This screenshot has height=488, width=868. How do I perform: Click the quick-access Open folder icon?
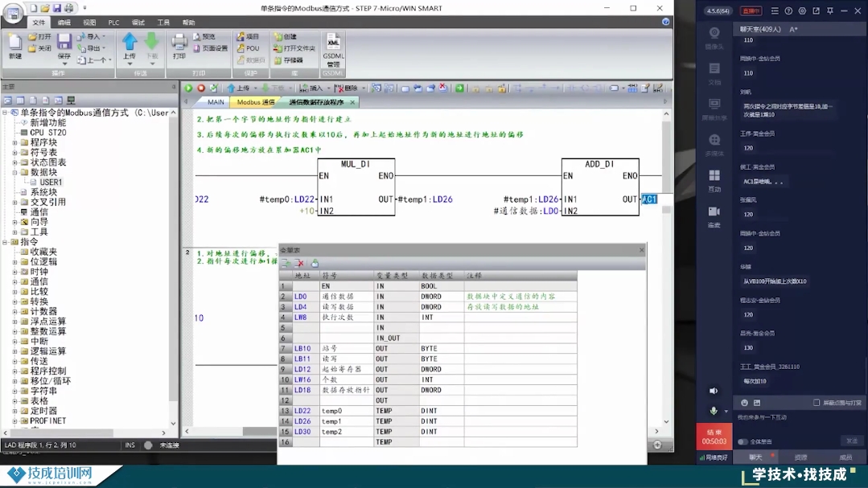click(45, 8)
